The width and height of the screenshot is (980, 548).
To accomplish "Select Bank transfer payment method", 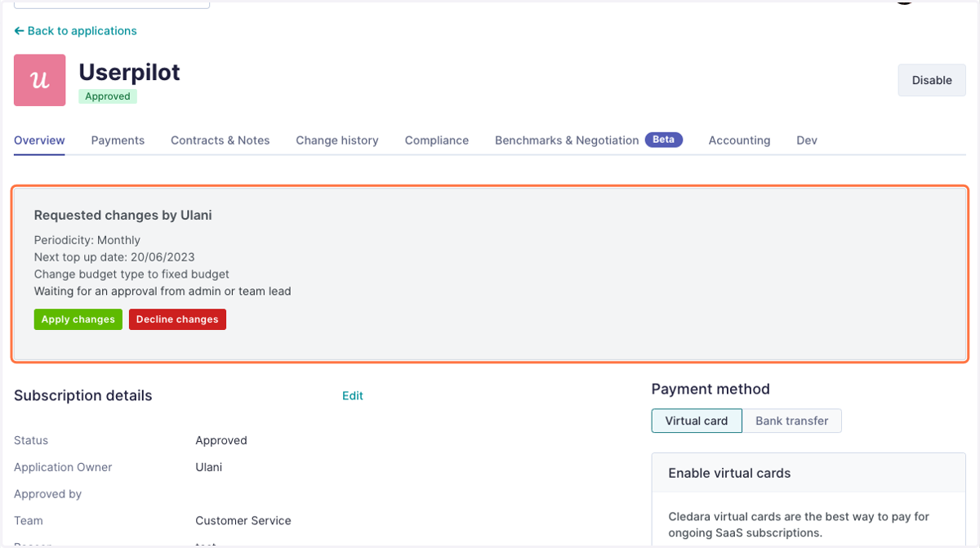I will click(791, 421).
